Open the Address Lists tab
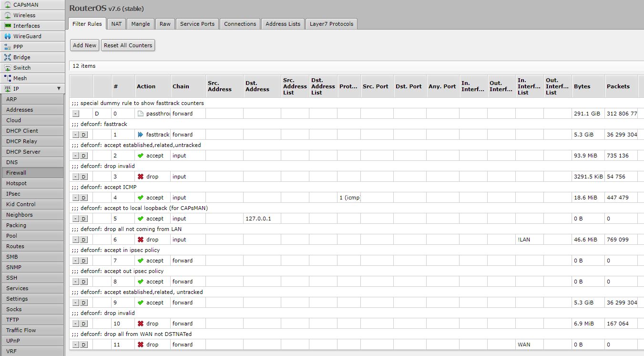Image resolution: width=644 pixels, height=356 pixels. coord(283,24)
